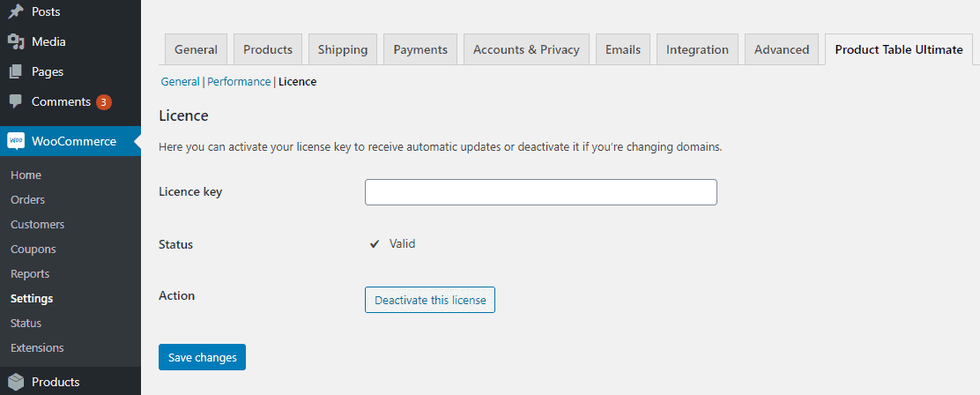Open the General sub-section link under tabs
Screen dimensions: 980x395
click(x=180, y=82)
